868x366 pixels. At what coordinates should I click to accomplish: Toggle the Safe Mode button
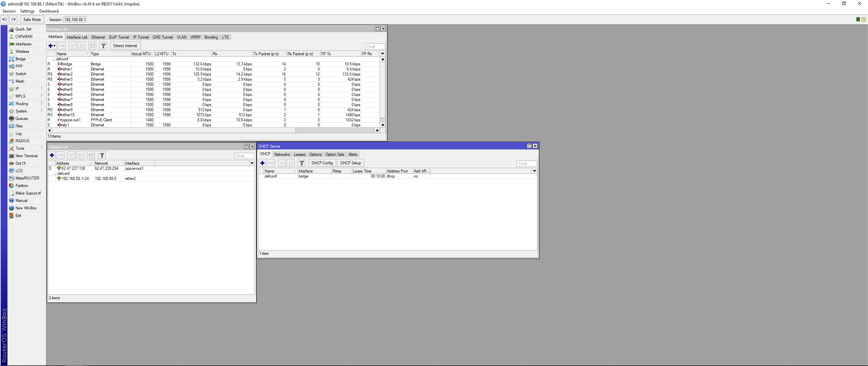[x=32, y=19]
